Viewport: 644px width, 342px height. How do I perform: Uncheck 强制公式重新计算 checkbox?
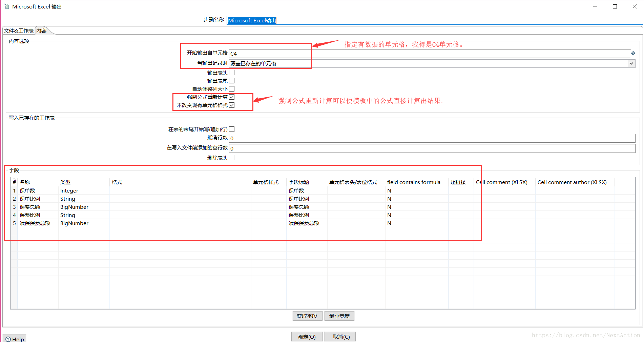point(232,97)
